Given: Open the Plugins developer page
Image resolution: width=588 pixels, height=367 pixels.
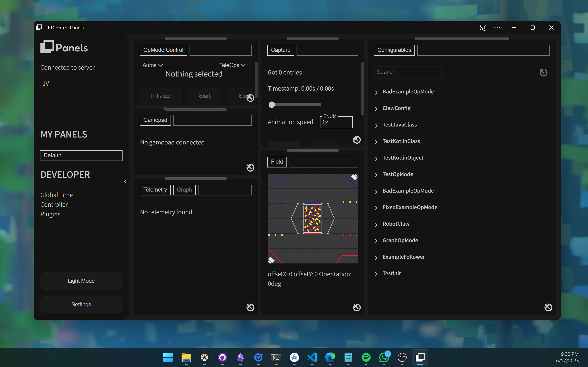Looking at the screenshot, I should click(50, 214).
